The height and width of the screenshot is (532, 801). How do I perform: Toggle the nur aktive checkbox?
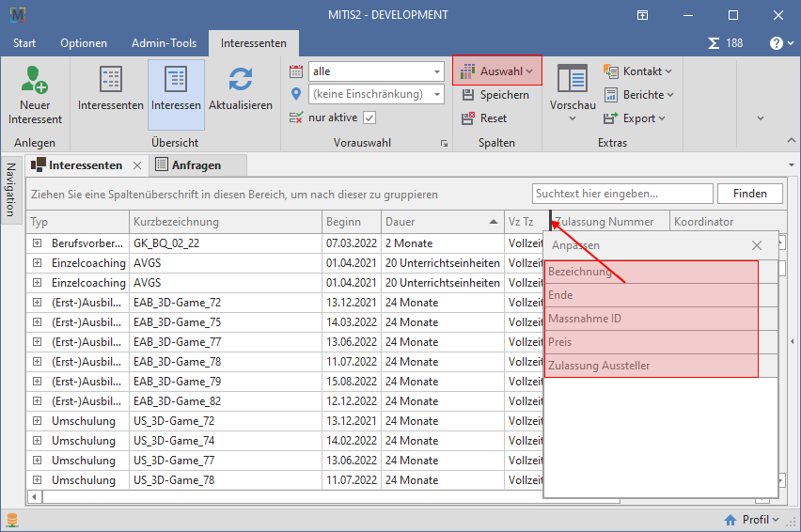[369, 117]
